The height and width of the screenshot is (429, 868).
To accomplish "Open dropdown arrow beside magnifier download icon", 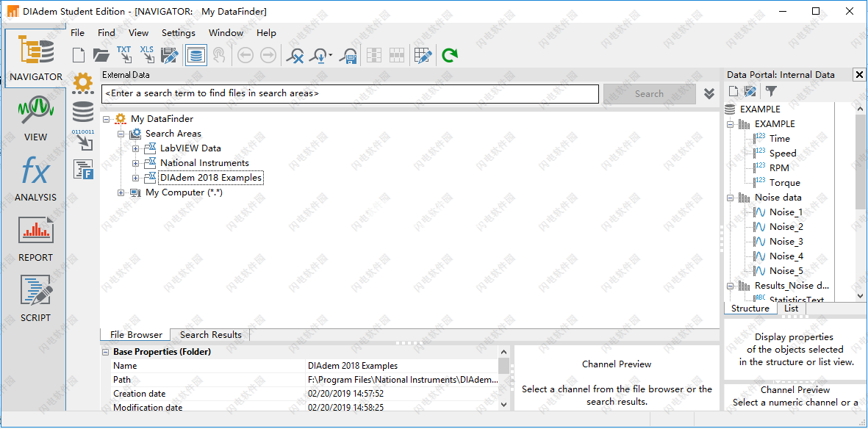I will tap(331, 55).
